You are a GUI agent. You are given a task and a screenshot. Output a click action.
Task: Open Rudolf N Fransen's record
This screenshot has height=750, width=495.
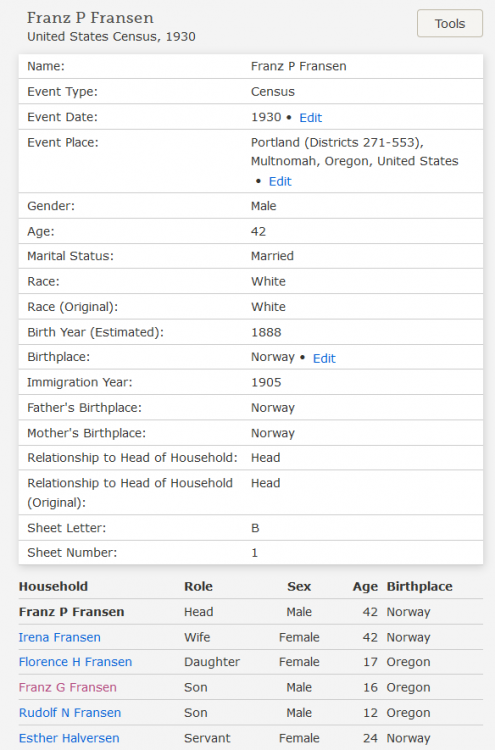[70, 713]
